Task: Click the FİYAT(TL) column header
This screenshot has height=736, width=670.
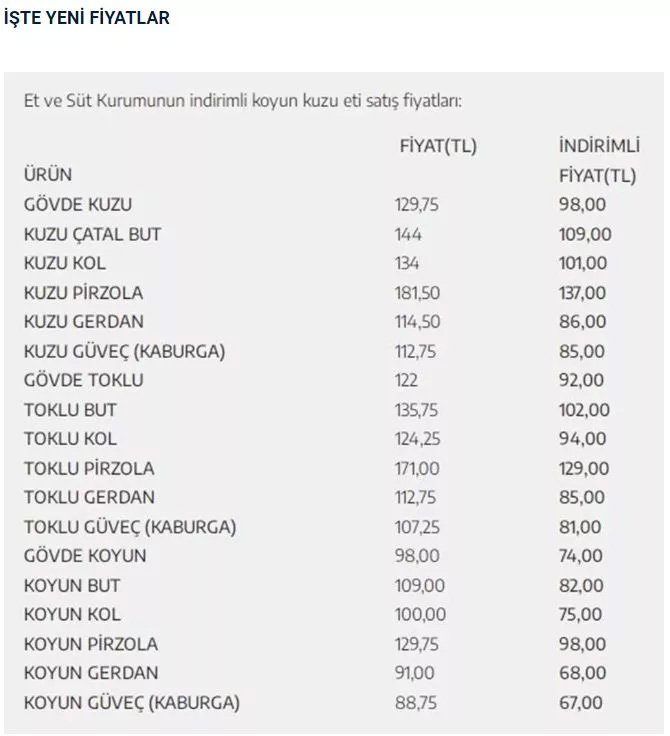Action: pos(437,146)
